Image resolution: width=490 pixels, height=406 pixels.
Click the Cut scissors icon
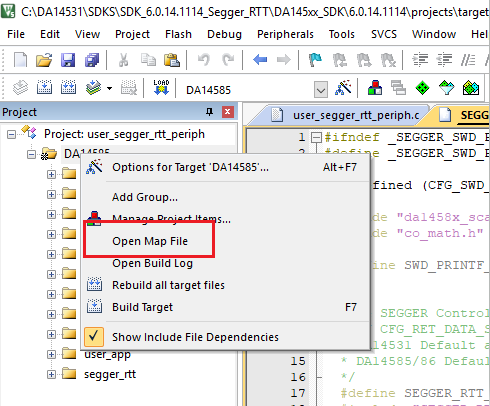(123, 60)
